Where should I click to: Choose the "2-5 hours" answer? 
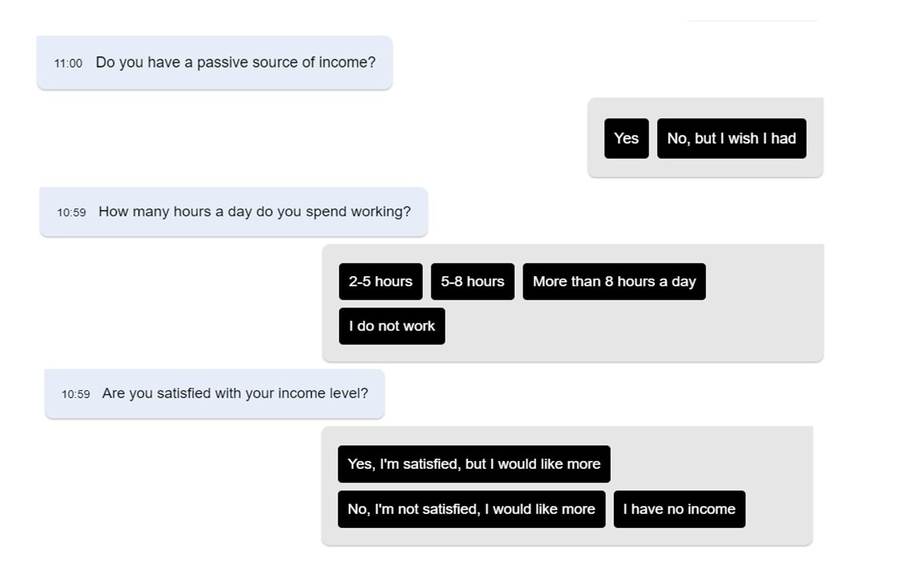tap(380, 281)
